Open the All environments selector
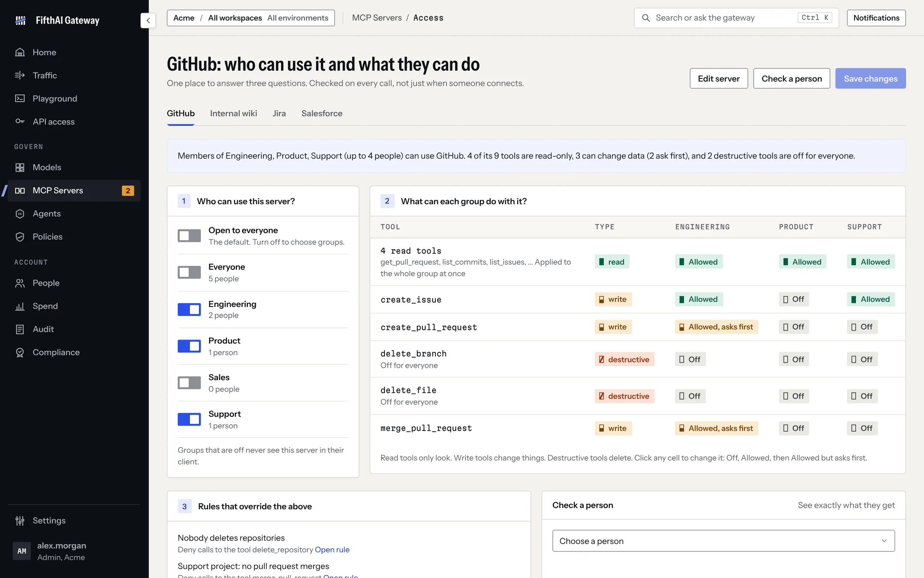The width and height of the screenshot is (924, 578). (x=298, y=18)
